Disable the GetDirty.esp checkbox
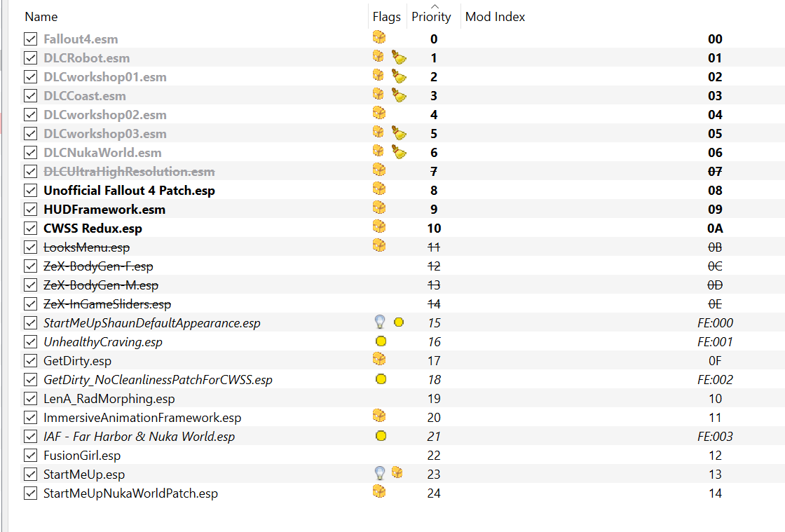This screenshot has height=532, width=785. (x=31, y=361)
